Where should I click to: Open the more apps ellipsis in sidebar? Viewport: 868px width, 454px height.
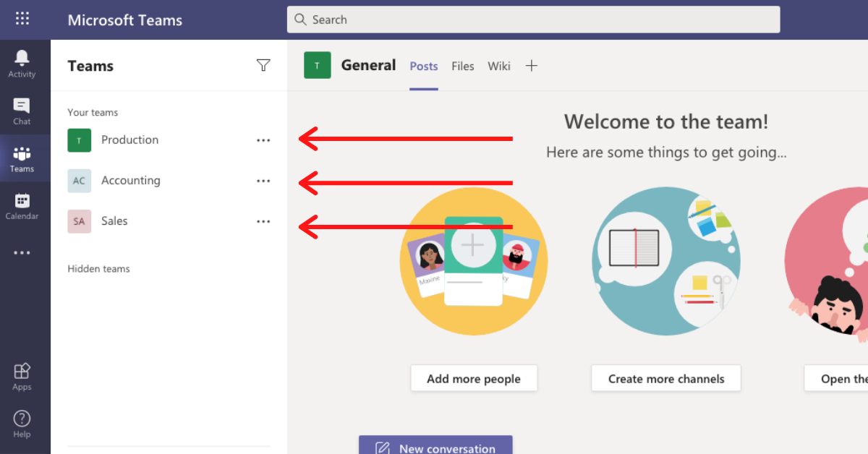pos(22,253)
